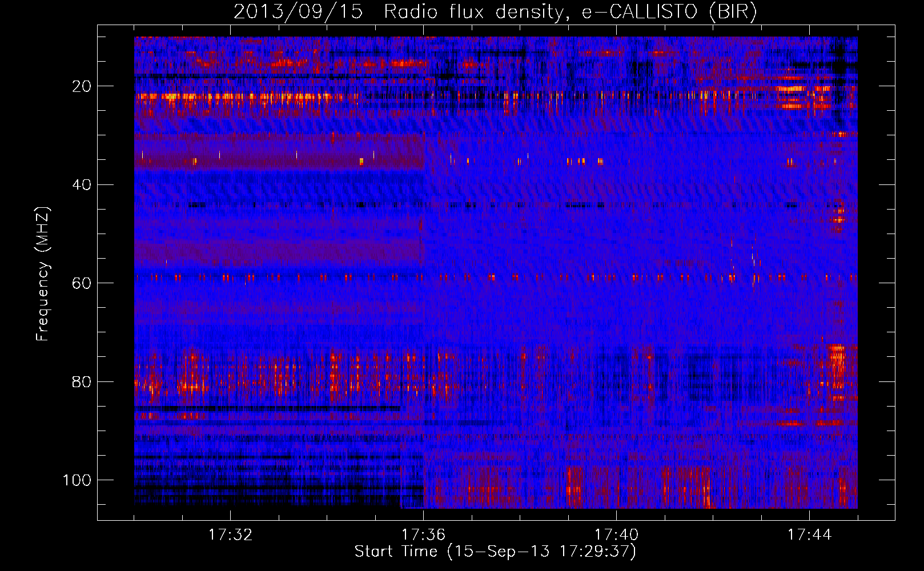The height and width of the screenshot is (571, 924).
Task: Click the 17:32 time tick label
Action: pos(230,535)
